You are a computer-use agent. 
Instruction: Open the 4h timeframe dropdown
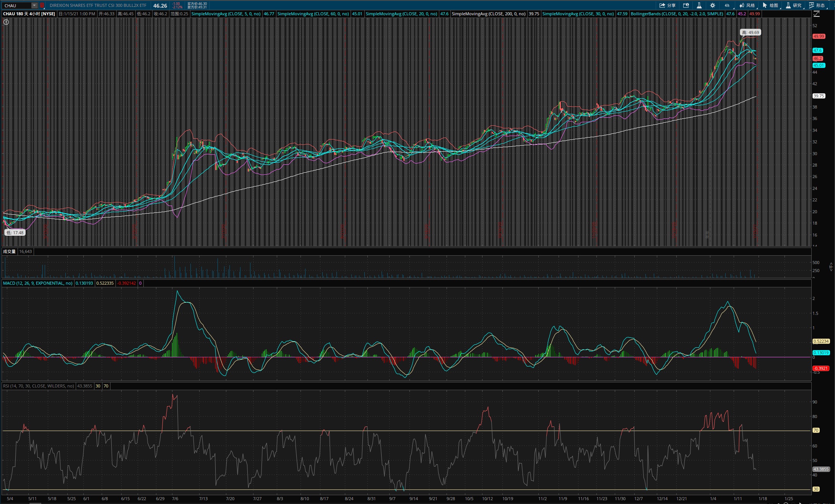click(728, 5)
